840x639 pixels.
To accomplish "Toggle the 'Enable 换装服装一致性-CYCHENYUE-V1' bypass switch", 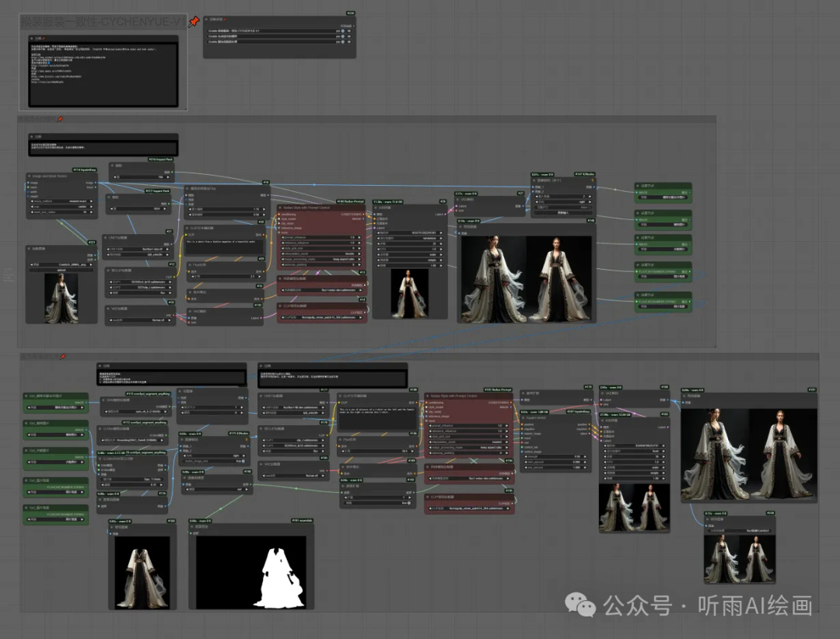I will [343, 31].
